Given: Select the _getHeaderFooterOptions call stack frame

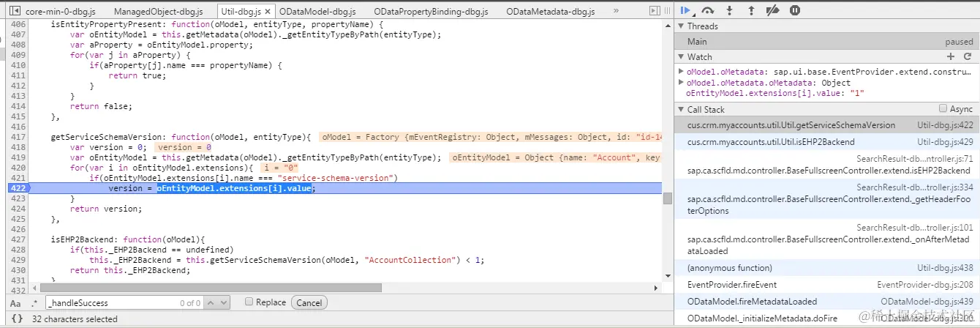Looking at the screenshot, I should tap(826, 199).
